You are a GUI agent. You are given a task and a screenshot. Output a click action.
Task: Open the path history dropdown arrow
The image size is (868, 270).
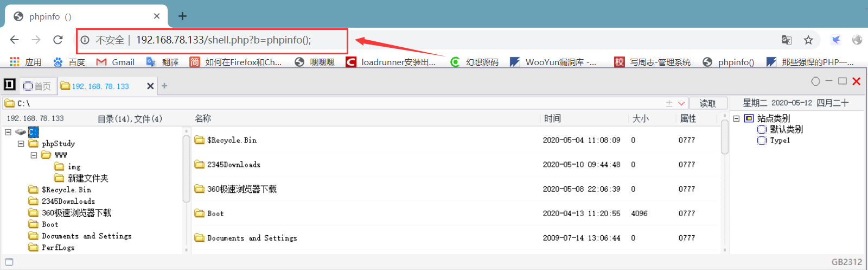click(x=681, y=103)
